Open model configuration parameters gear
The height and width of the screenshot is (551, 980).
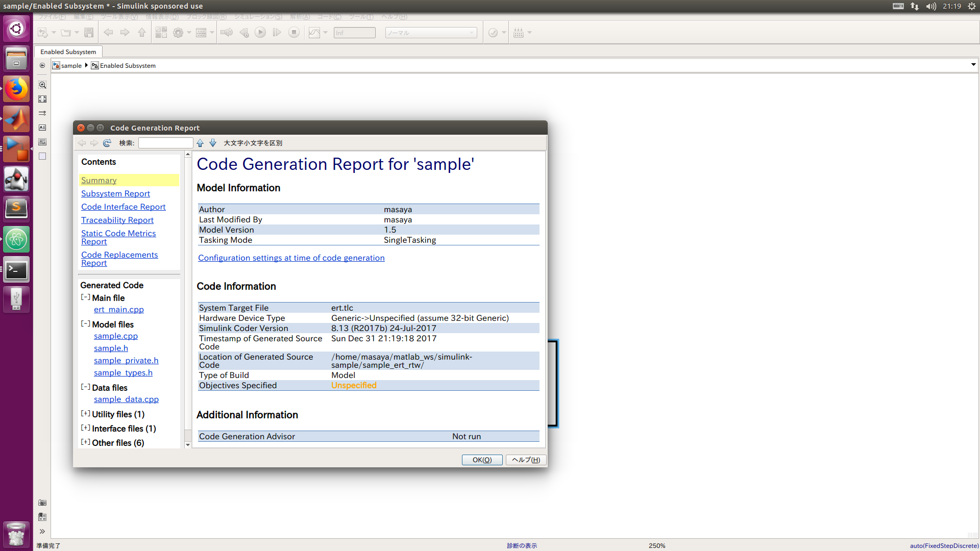178,32
